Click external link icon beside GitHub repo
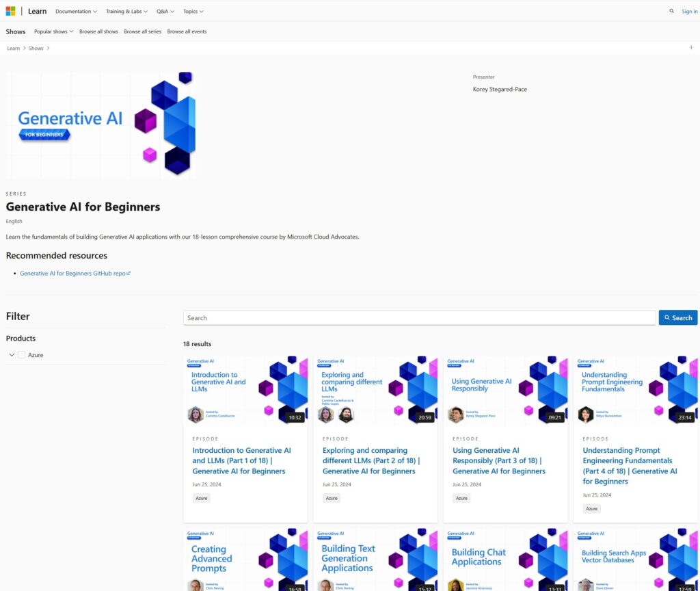Screen dimensions: 700x591 pyautogui.click(x=129, y=273)
